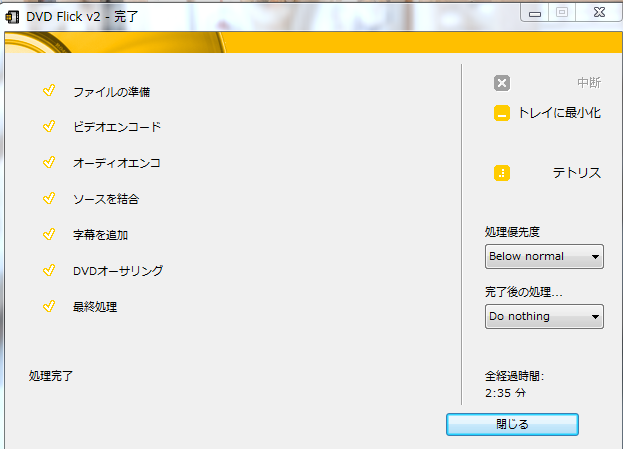Screen dimensions: 623x449
Task: Click the 2:35 分 elapsed time value
Action: pos(505,393)
